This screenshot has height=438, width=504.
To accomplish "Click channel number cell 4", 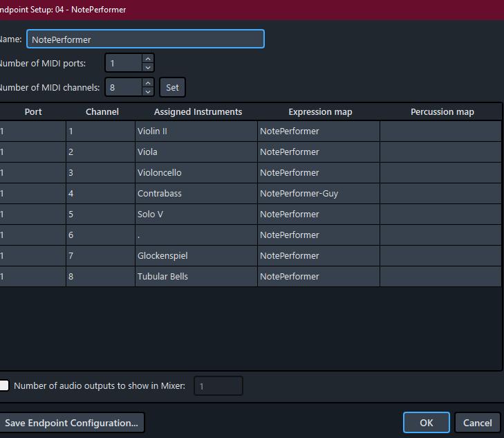I will 101,193.
